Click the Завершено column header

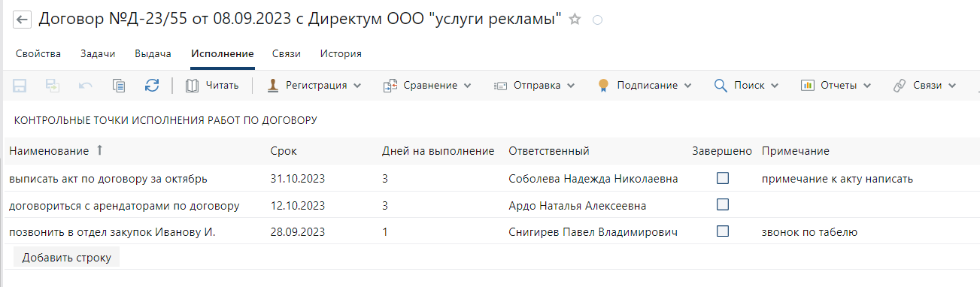(x=722, y=151)
